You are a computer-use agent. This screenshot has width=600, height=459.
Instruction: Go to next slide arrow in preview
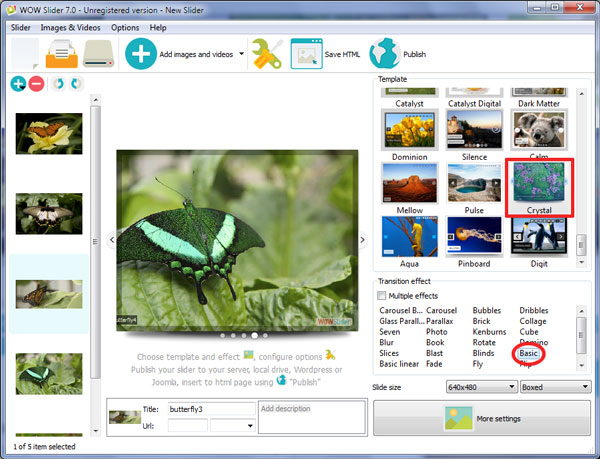pos(362,240)
